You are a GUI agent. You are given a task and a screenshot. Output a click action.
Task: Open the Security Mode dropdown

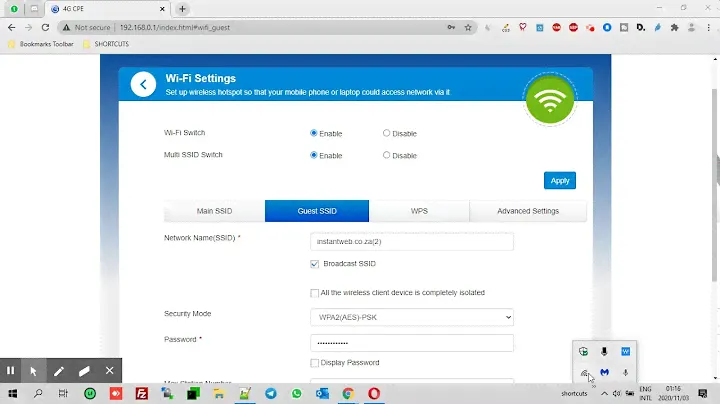(x=412, y=317)
